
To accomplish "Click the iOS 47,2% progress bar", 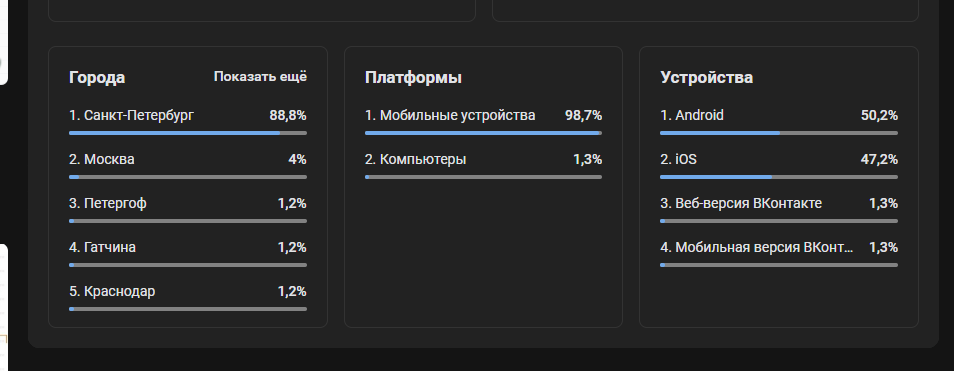I will click(x=779, y=177).
